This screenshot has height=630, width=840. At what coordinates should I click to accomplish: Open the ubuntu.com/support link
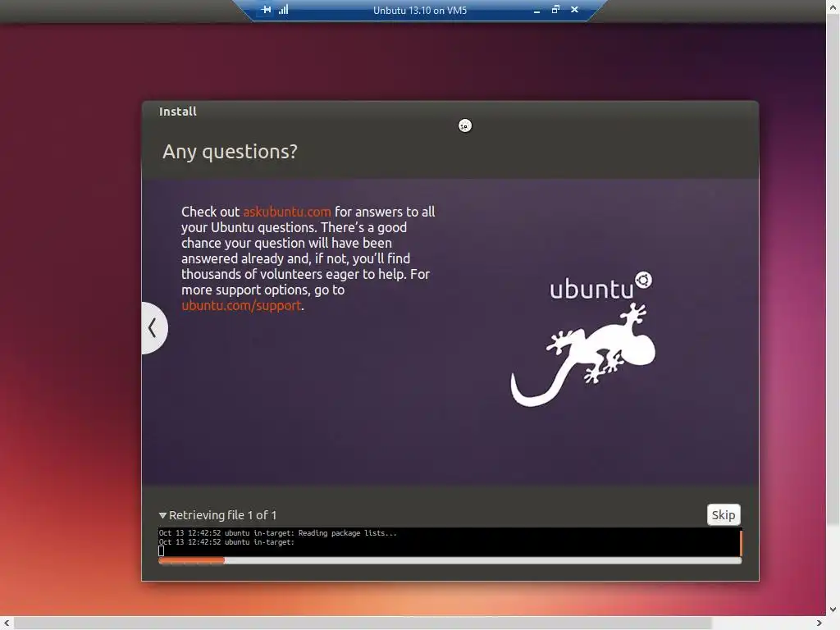tap(241, 305)
